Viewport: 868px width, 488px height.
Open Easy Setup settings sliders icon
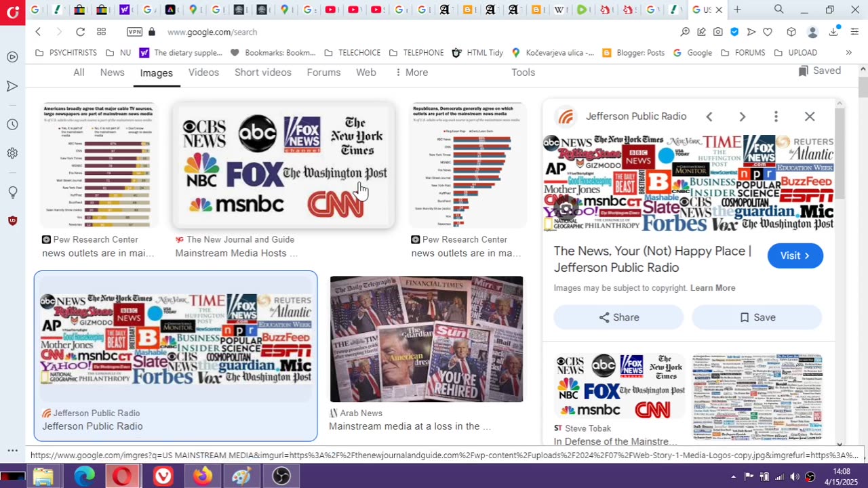(x=854, y=32)
